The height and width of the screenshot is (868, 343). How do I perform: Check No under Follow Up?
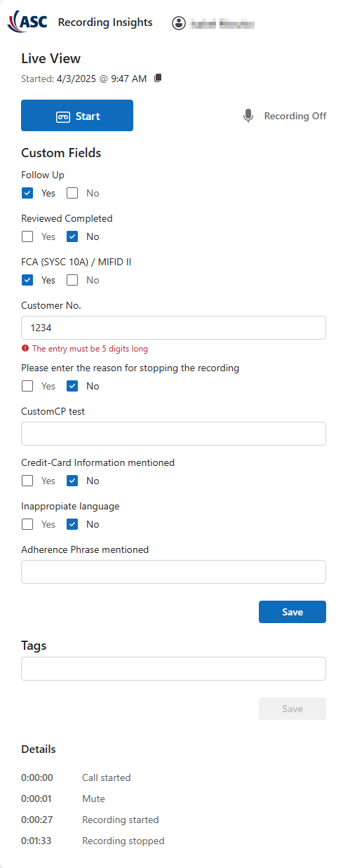[72, 193]
